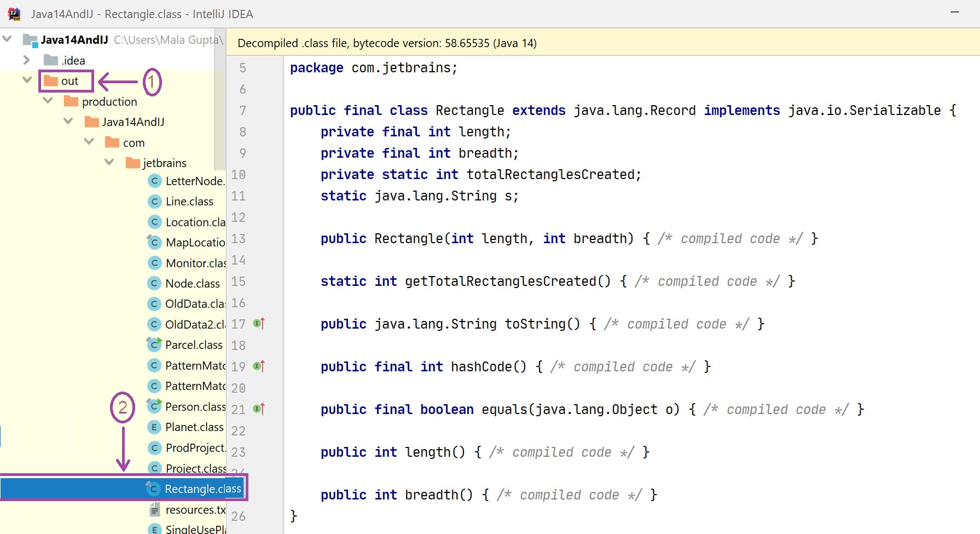The image size is (980, 534).
Task: Click the override gutter icon beside toString()
Action: [259, 324]
